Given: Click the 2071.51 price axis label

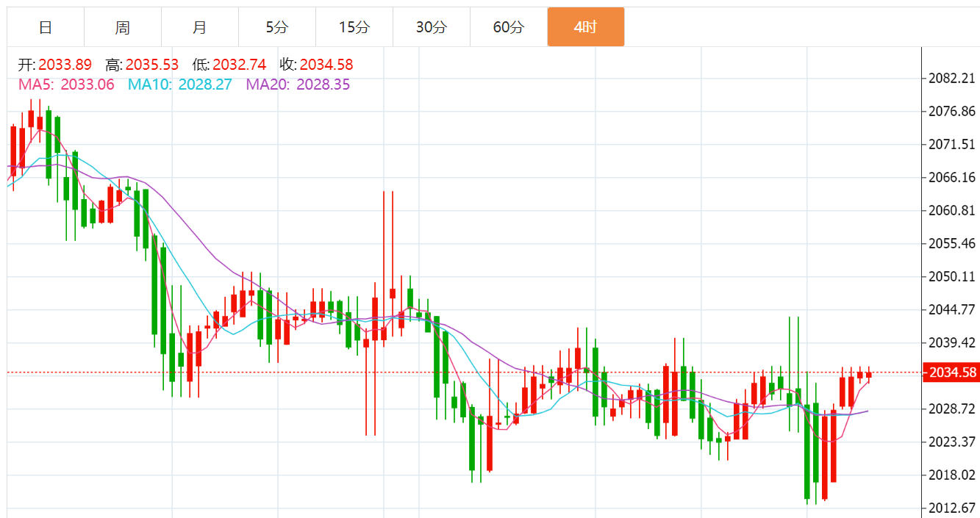Looking at the screenshot, I should point(953,144).
